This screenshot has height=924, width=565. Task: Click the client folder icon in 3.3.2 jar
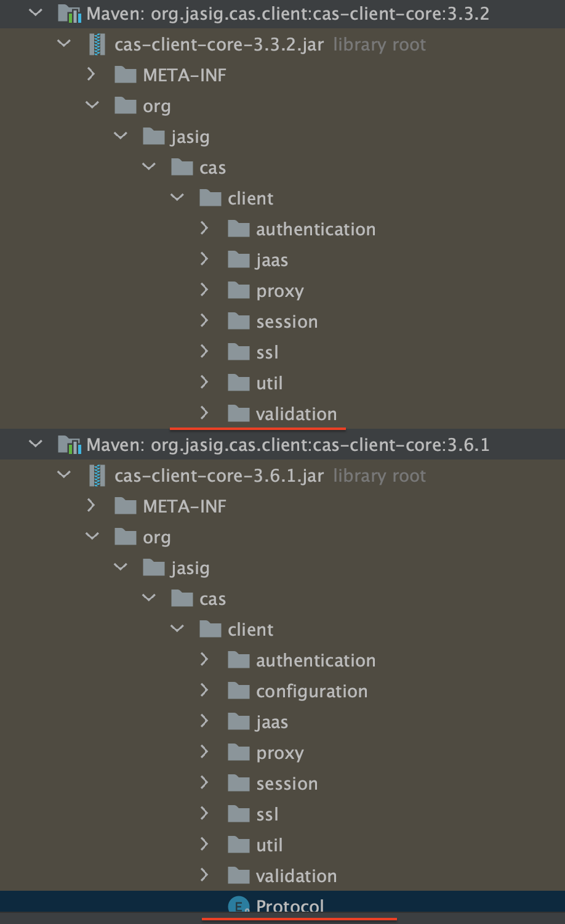pyautogui.click(x=210, y=198)
